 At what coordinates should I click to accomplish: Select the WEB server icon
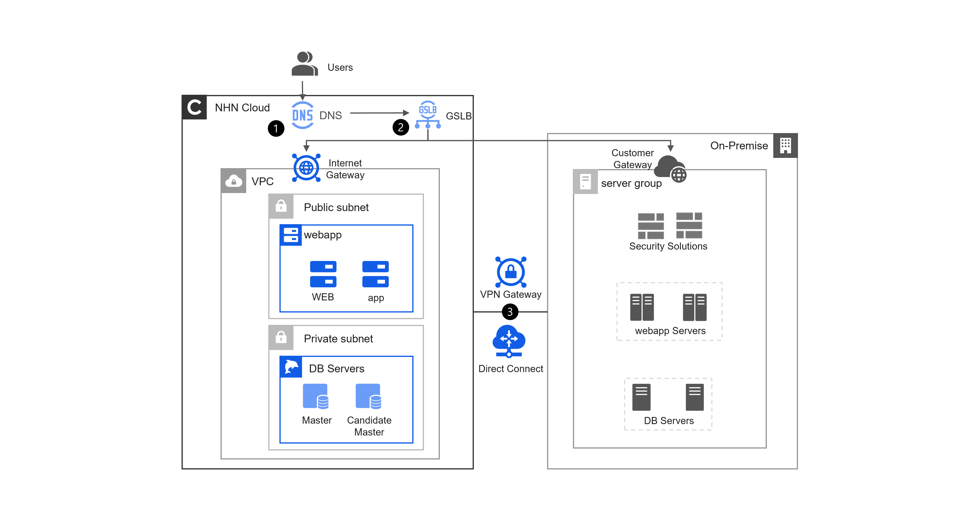[x=323, y=274]
